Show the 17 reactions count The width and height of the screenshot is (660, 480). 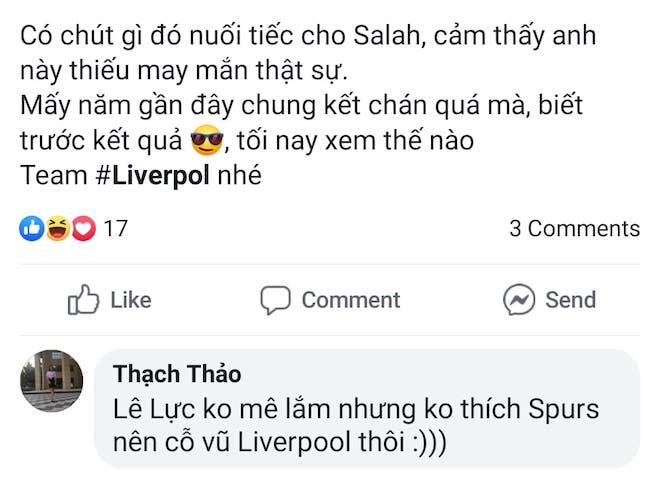click(116, 228)
